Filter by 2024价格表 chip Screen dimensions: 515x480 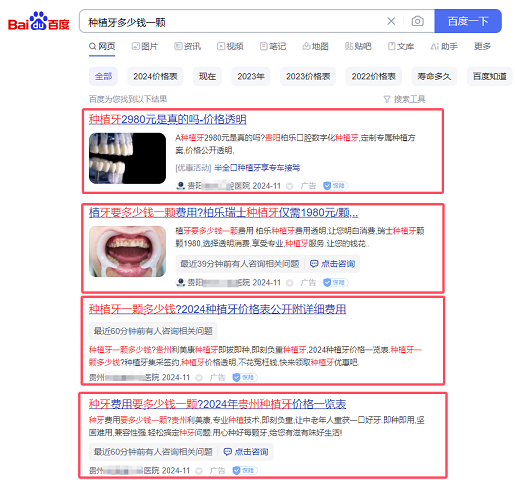(155, 76)
